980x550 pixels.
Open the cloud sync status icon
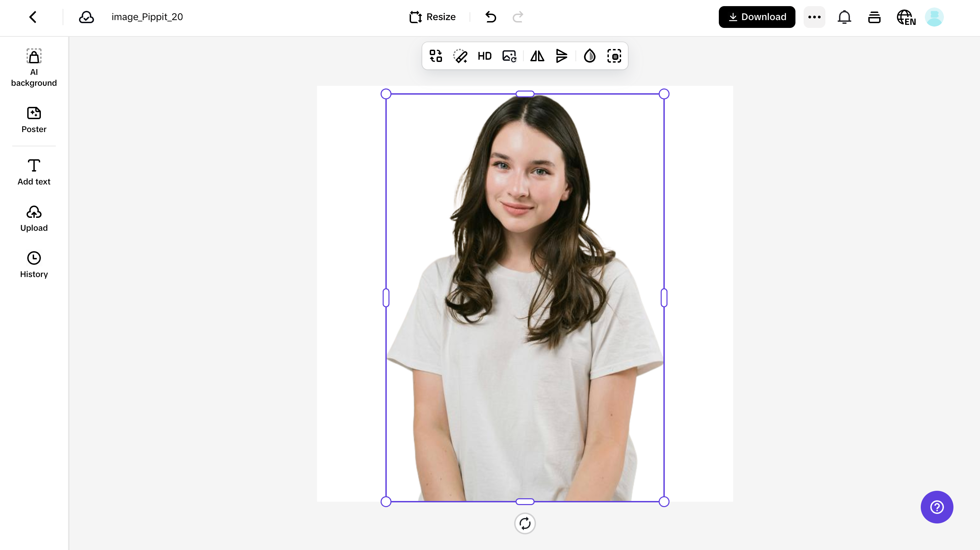coord(86,17)
